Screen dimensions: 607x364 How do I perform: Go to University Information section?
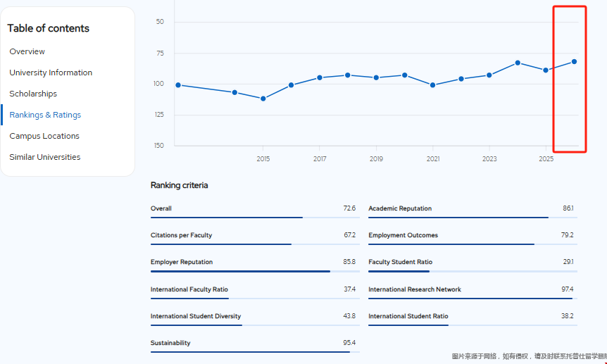click(51, 73)
